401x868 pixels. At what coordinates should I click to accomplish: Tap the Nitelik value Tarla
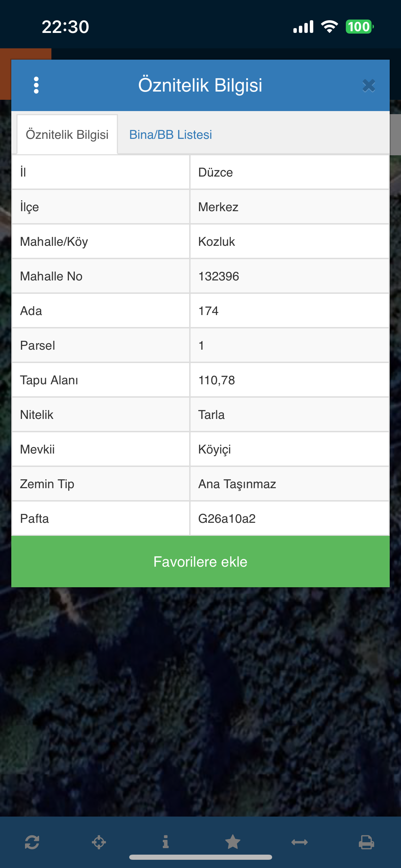[211, 415]
